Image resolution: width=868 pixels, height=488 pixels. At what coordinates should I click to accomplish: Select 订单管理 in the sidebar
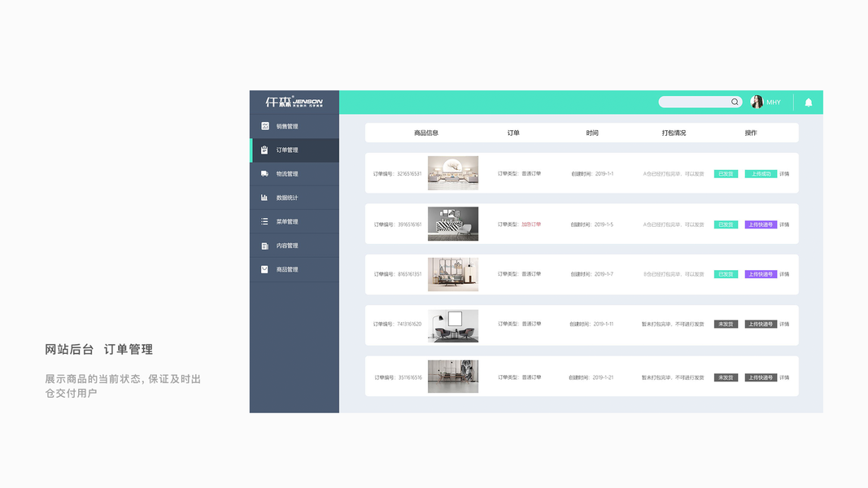coord(294,150)
